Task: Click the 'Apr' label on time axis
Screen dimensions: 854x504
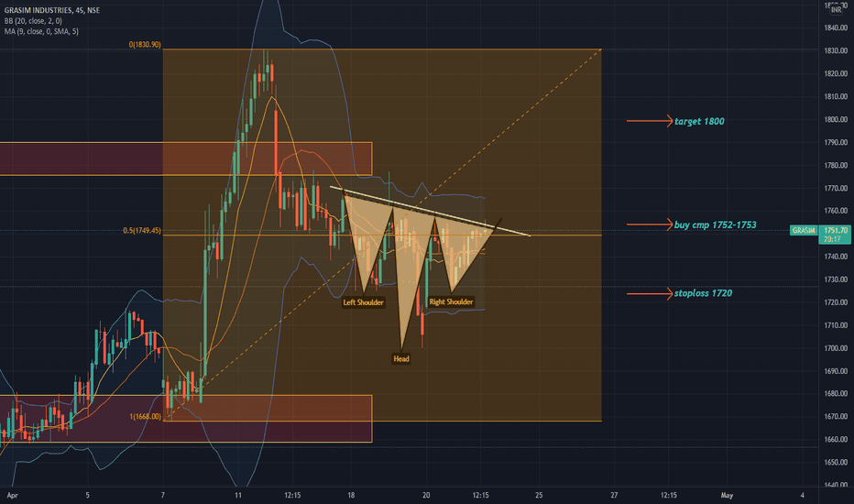Action: [x=12, y=495]
